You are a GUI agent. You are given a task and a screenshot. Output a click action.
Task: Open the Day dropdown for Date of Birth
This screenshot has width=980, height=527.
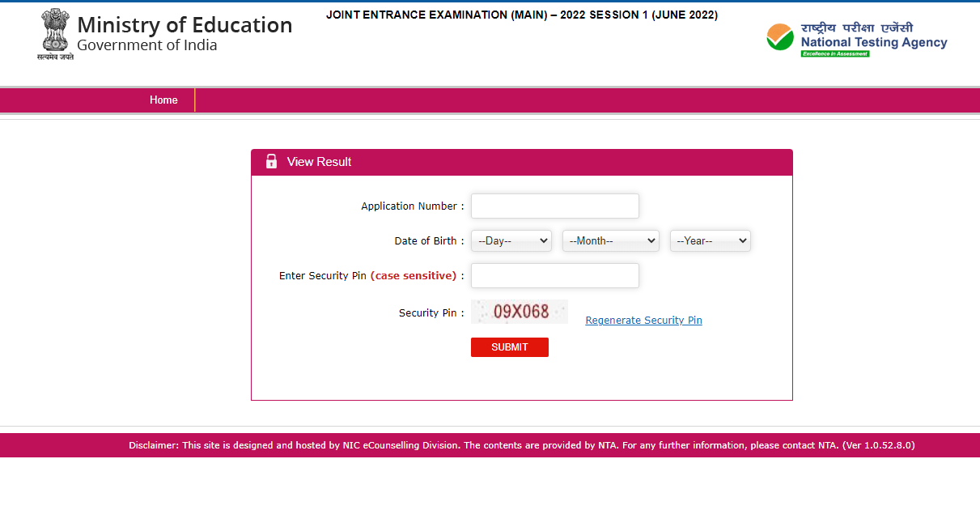(511, 241)
